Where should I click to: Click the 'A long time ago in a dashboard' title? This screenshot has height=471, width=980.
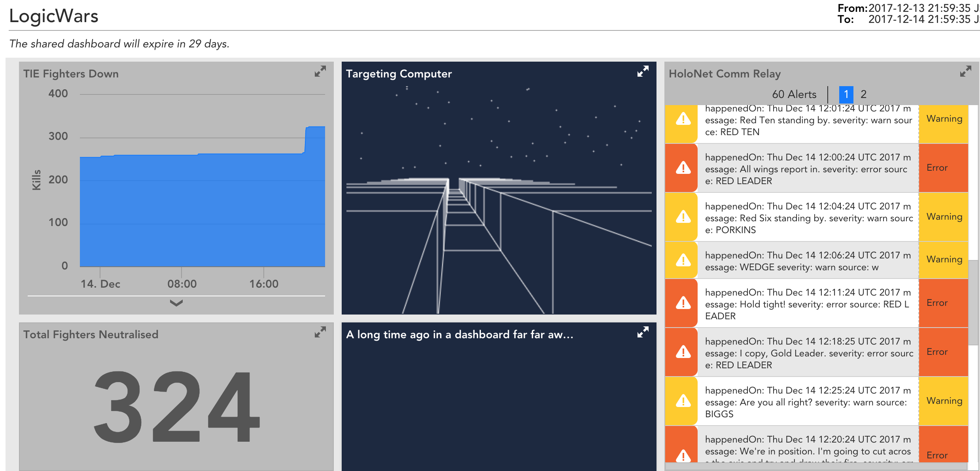pos(459,335)
